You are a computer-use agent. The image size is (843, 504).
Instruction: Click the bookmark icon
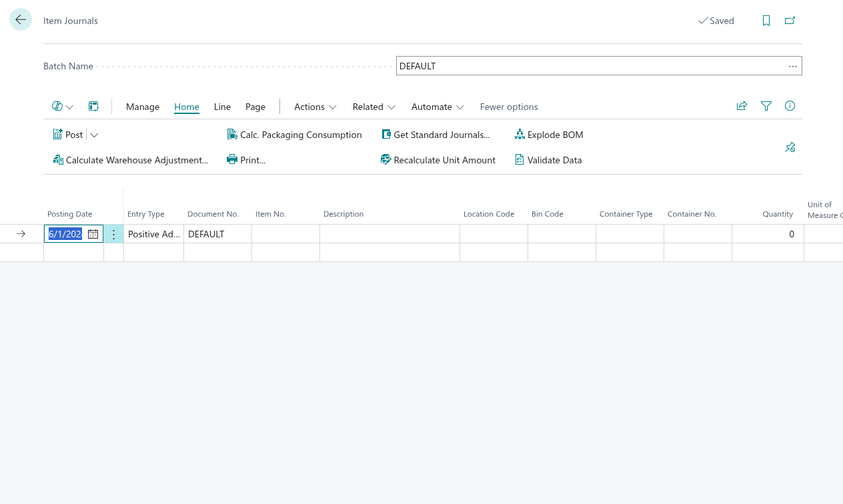766,21
